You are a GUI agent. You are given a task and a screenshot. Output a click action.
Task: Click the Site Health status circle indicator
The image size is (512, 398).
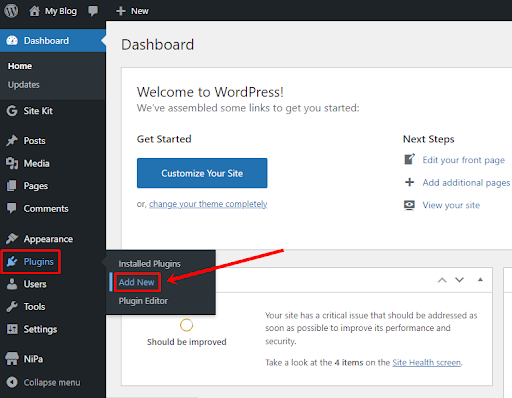186,325
